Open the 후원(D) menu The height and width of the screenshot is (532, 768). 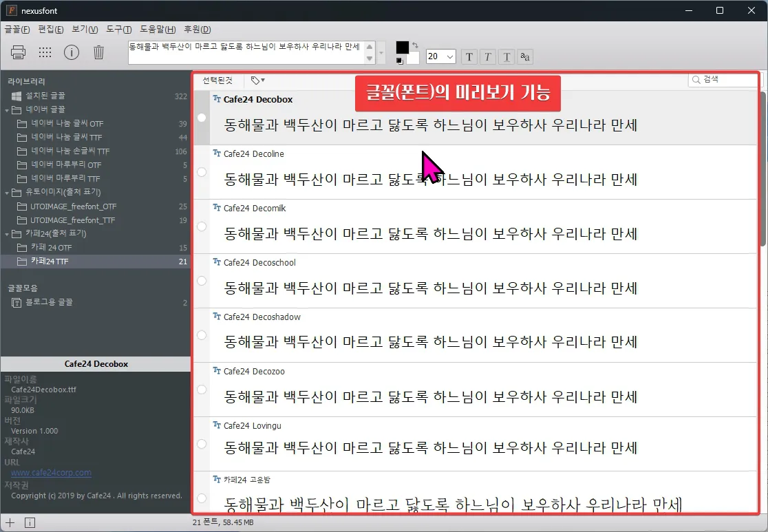pyautogui.click(x=198, y=30)
